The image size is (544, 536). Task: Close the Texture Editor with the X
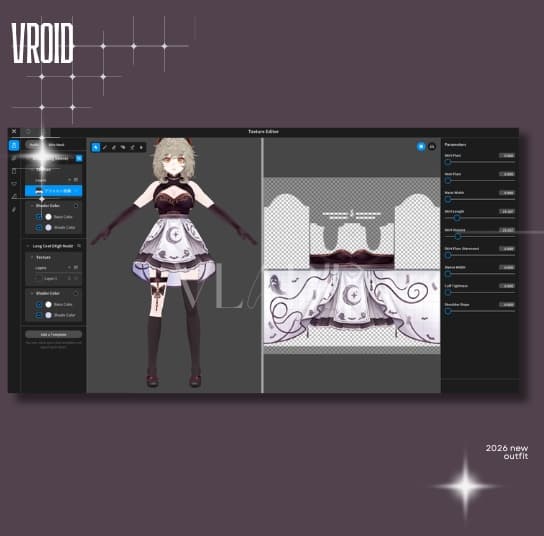pos(14,131)
